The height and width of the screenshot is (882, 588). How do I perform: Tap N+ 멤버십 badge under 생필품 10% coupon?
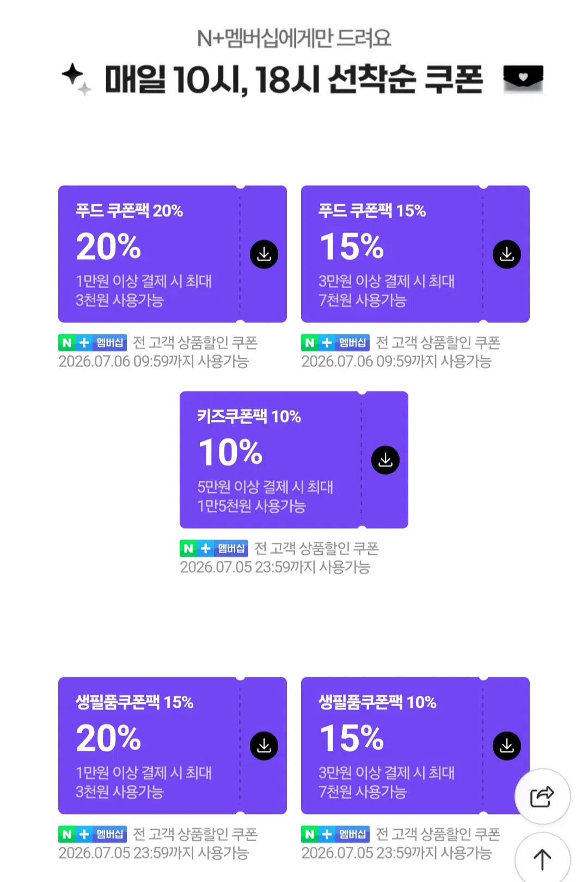pos(335,834)
